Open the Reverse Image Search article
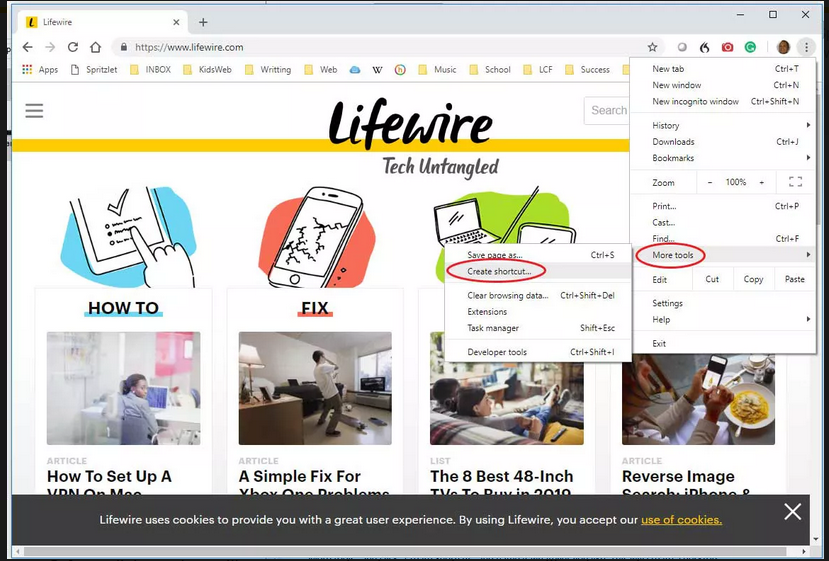The image size is (829, 561). click(685, 482)
